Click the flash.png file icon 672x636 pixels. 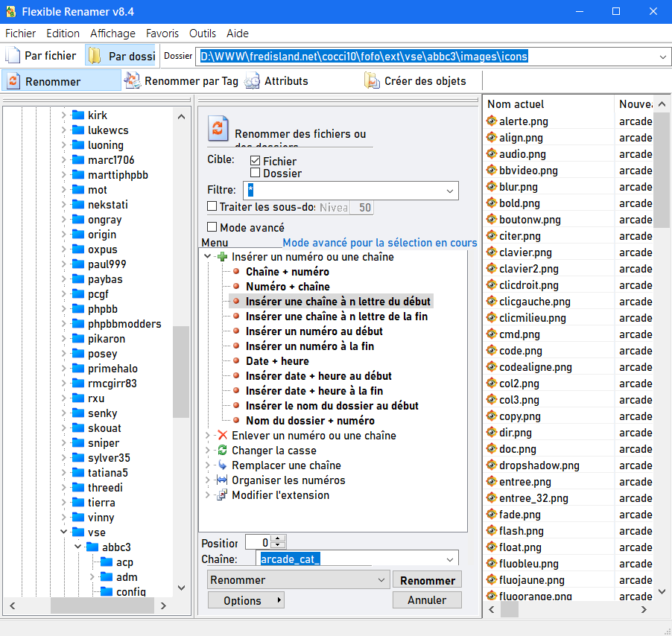[x=492, y=531]
